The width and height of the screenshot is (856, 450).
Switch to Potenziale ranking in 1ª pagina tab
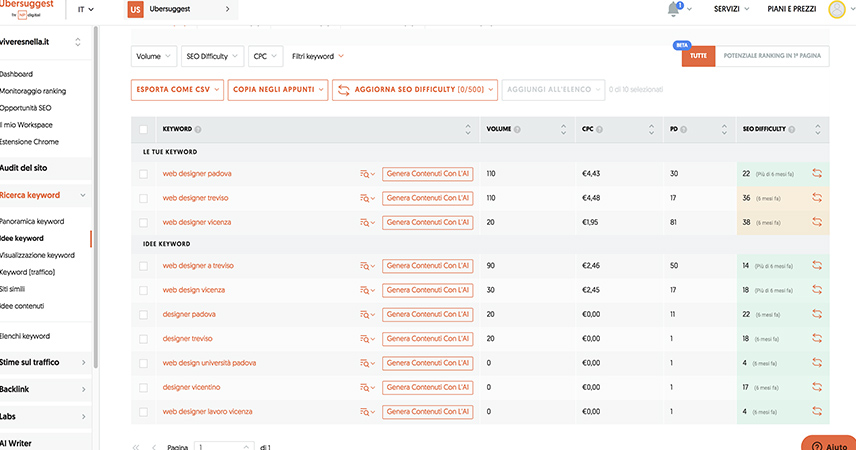pos(772,56)
